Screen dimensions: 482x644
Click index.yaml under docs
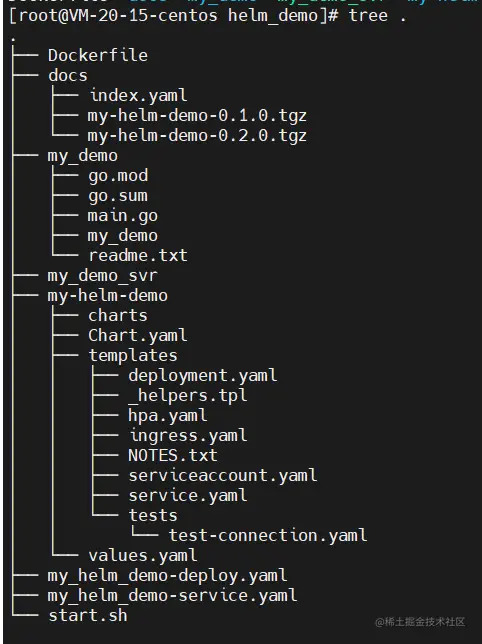138,96
